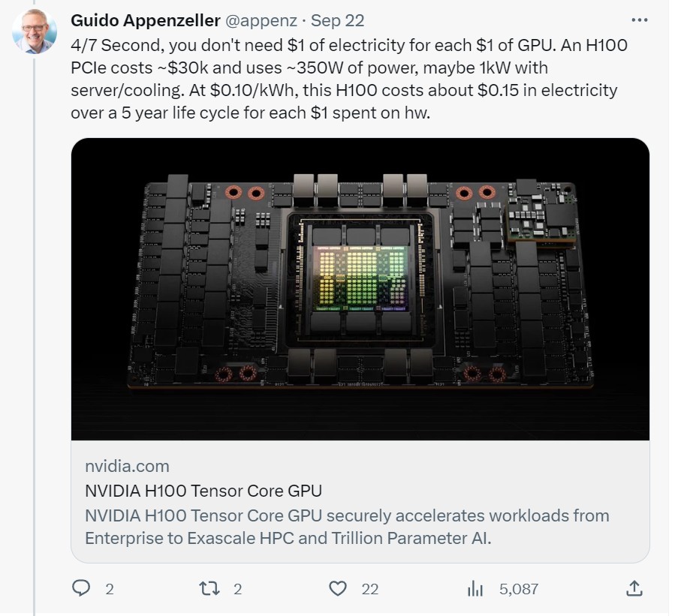Image resolution: width=675 pixels, height=616 pixels.
Task: Click Guido Appenzeller's profile avatar
Action: pyautogui.click(x=32, y=32)
